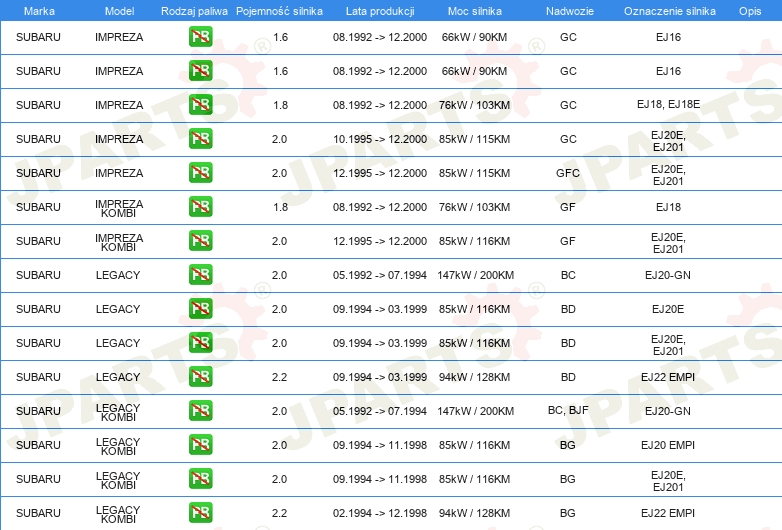Viewport: 782px width, 530px height.
Task: Click 76kW / 103KM in the GF row
Action: (474, 207)
